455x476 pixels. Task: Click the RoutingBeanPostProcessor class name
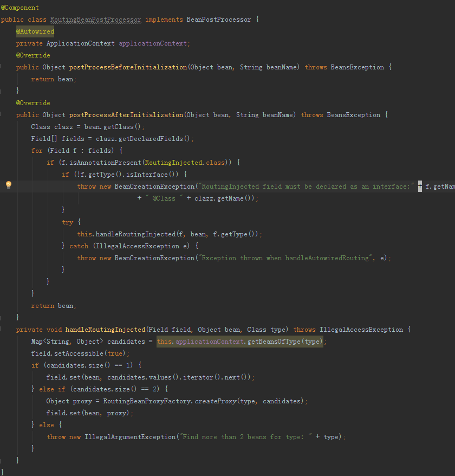click(x=95, y=20)
